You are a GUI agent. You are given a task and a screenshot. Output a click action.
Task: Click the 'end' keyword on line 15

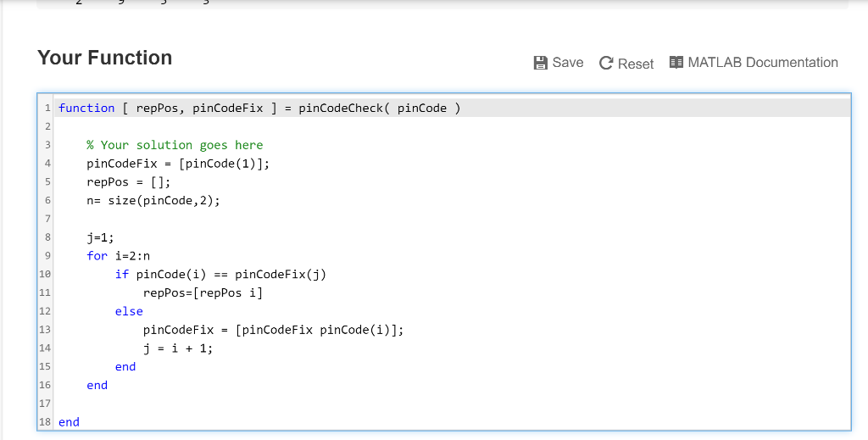(125, 366)
